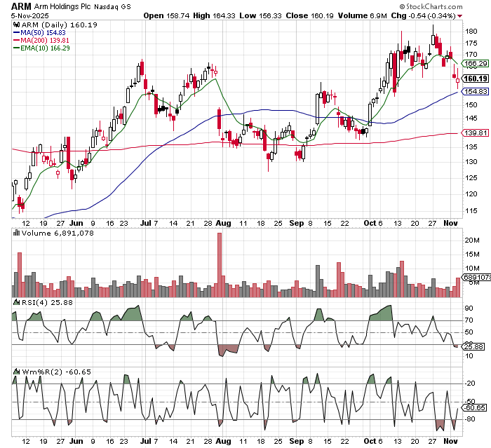Click the Wm%R(2) -60.65 panel label
Viewport: 491px width, 448px height.
coord(56,372)
